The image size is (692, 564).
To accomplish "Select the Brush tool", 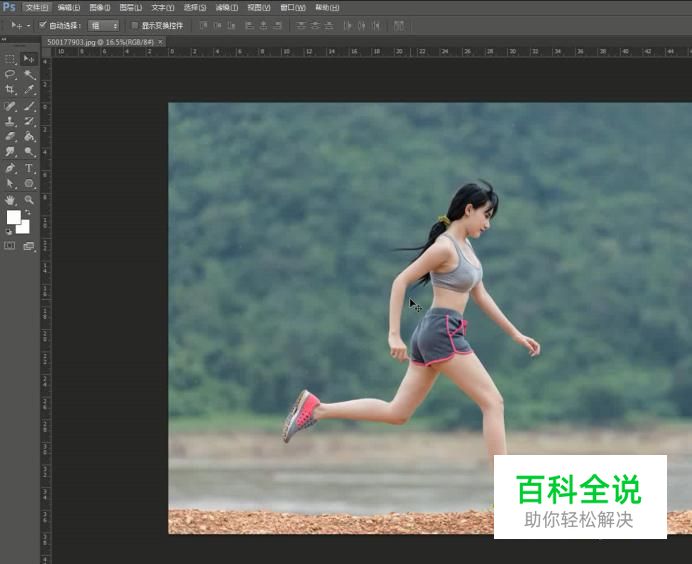I will (29, 106).
